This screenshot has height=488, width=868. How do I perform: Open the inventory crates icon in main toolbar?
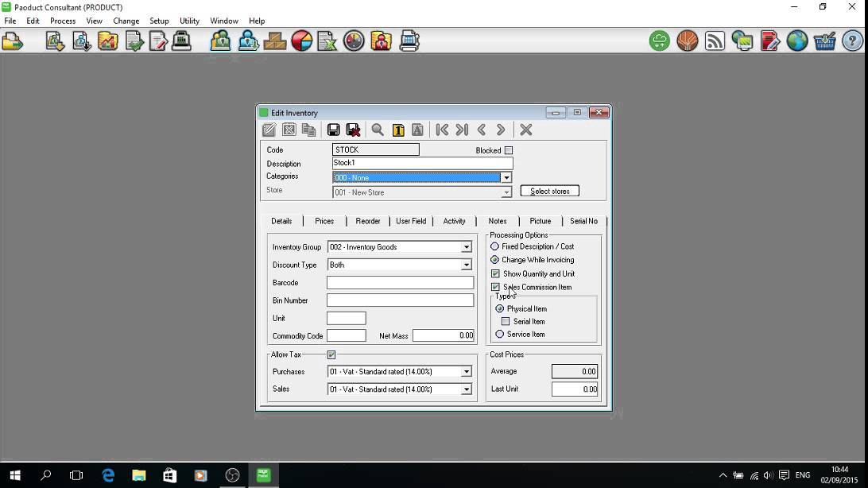tap(274, 41)
